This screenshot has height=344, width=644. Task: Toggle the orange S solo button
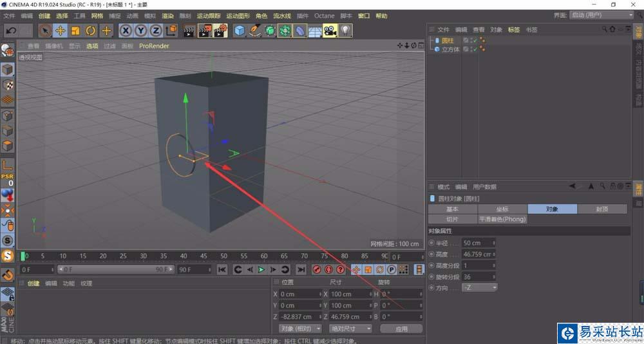pos(7,256)
